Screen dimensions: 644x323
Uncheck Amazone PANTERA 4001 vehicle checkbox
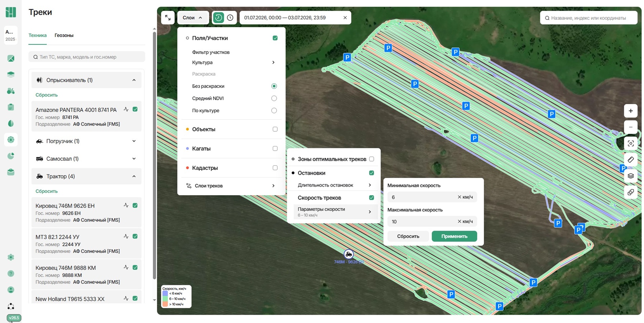click(x=135, y=109)
